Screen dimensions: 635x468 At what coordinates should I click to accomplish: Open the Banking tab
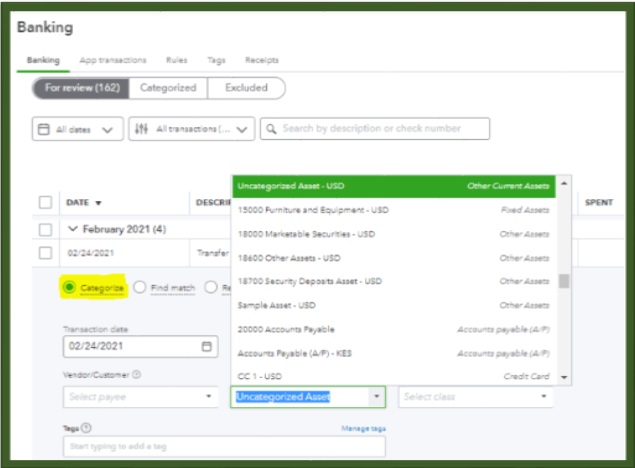[43, 60]
